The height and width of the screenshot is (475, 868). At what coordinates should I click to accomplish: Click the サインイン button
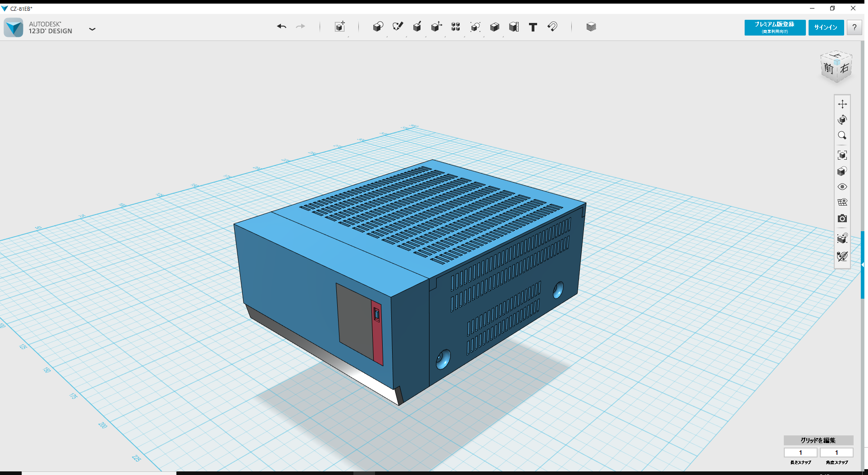pyautogui.click(x=826, y=27)
